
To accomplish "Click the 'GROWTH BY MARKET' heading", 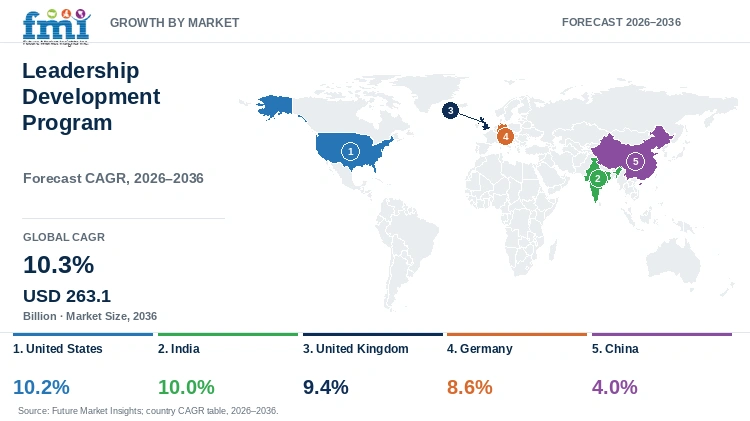I will click(175, 22).
